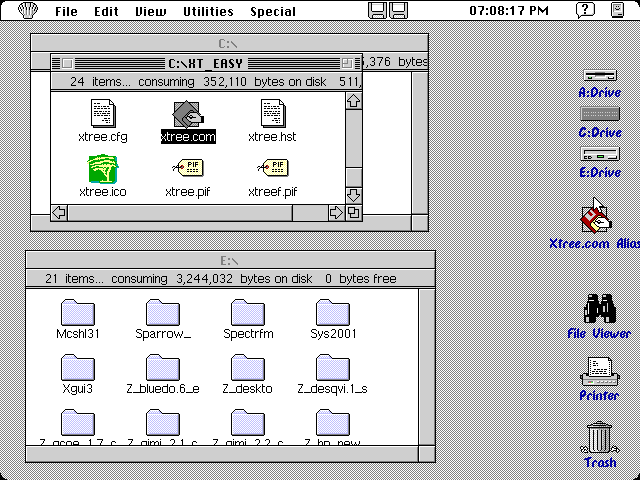This screenshot has width=640, height=480.
Task: Open the Utilities menu
Action: 208,11
